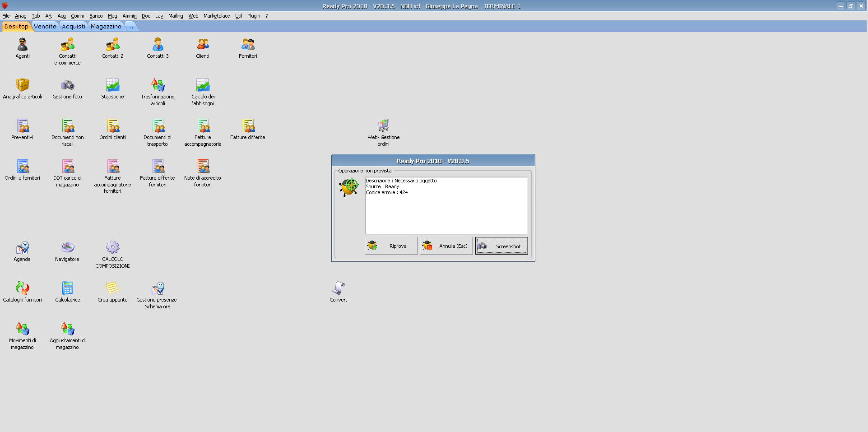
Task: Open the Contatti 2 icon
Action: pos(113,45)
